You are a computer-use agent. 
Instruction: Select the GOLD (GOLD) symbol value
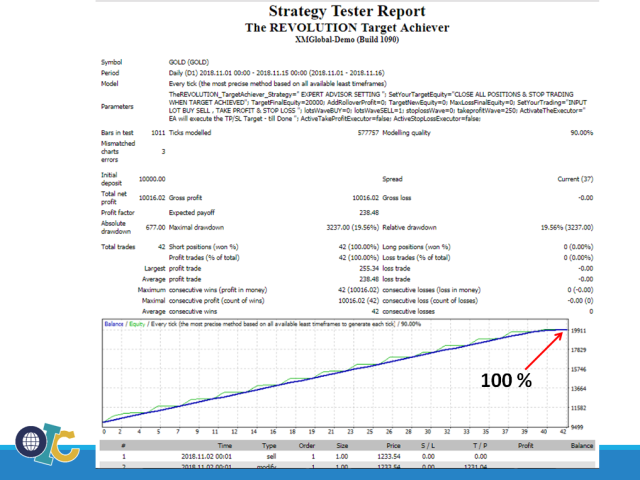pyautogui.click(x=189, y=62)
